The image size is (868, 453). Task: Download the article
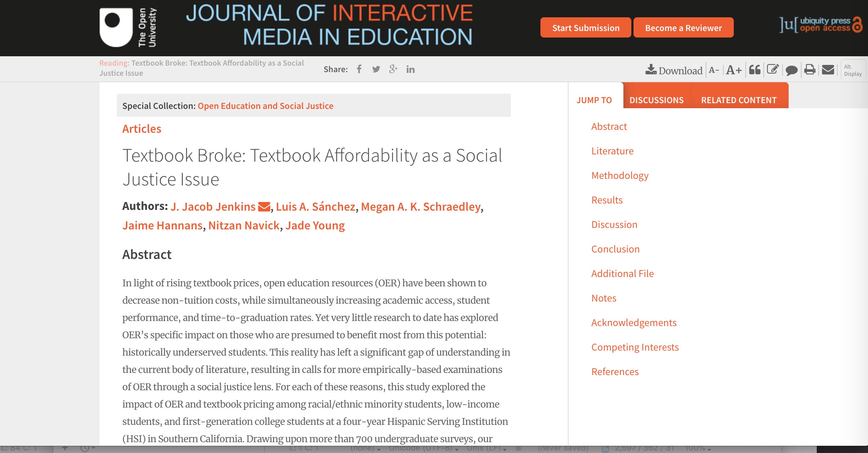(674, 70)
